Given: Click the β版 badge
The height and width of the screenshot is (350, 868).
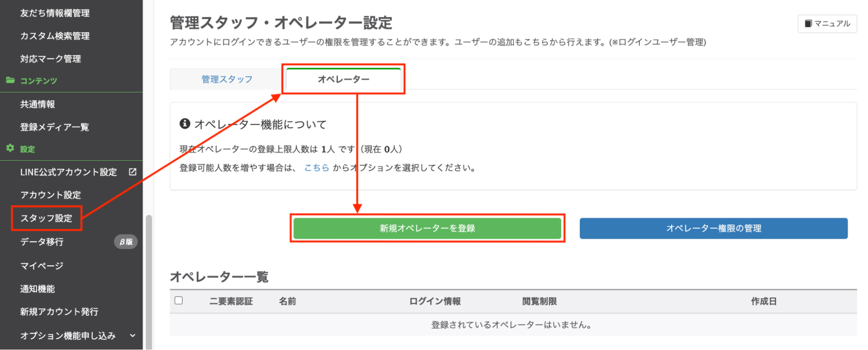Looking at the screenshot, I should pos(126,242).
